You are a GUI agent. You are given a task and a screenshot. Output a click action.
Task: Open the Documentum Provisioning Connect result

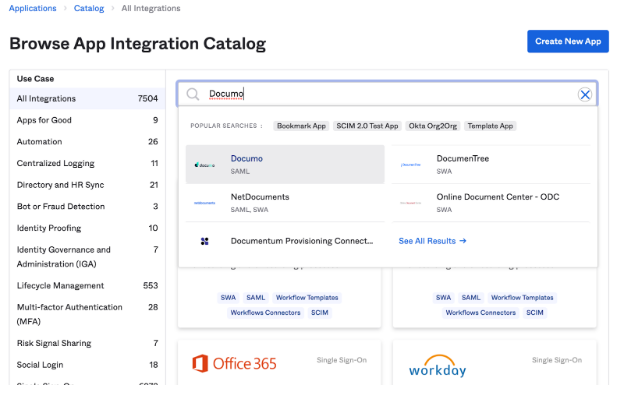(285, 241)
